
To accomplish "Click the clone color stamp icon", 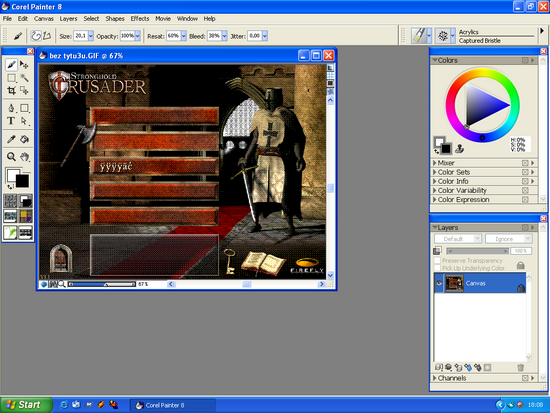I will pyautogui.click(x=460, y=149).
